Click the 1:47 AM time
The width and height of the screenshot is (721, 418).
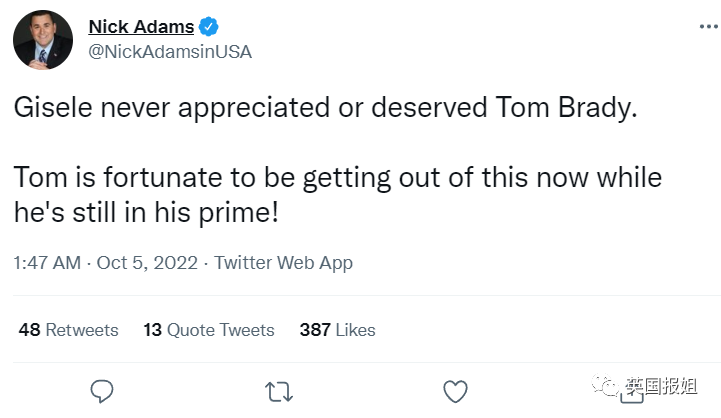(x=47, y=263)
